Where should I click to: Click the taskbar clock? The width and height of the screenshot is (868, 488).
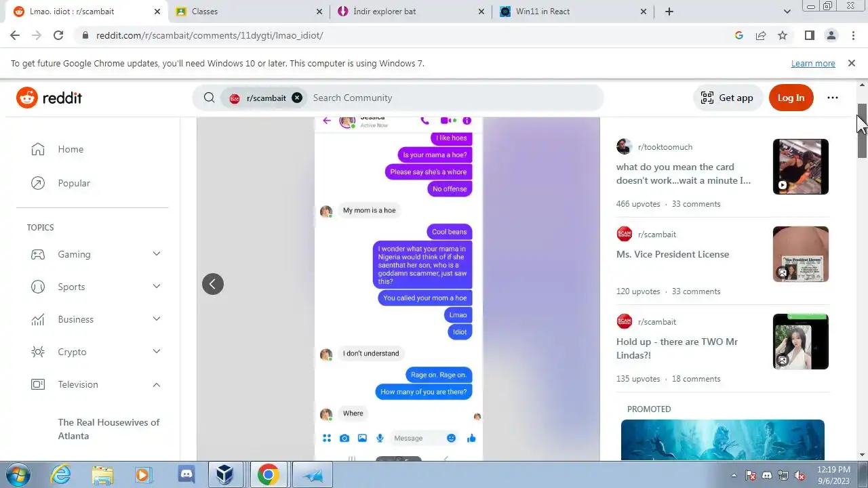(x=833, y=475)
